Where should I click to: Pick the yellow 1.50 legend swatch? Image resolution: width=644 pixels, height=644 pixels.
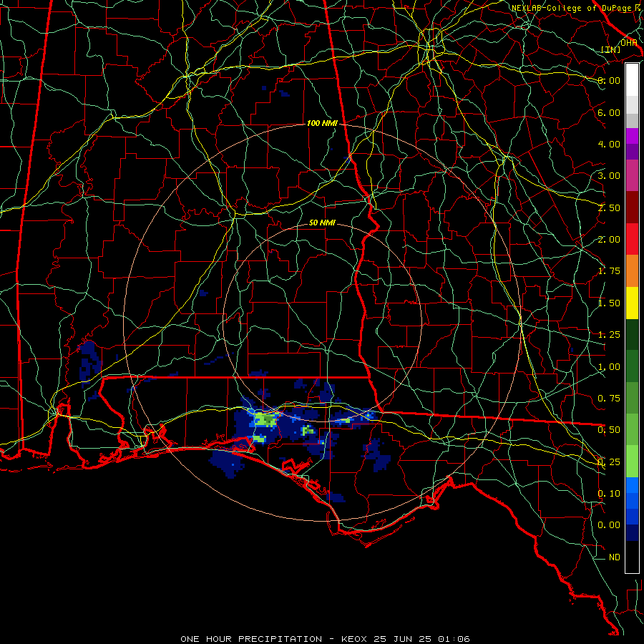(632, 303)
